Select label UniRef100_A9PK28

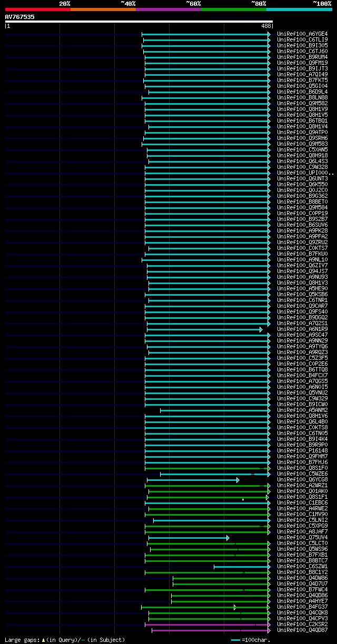(302, 230)
